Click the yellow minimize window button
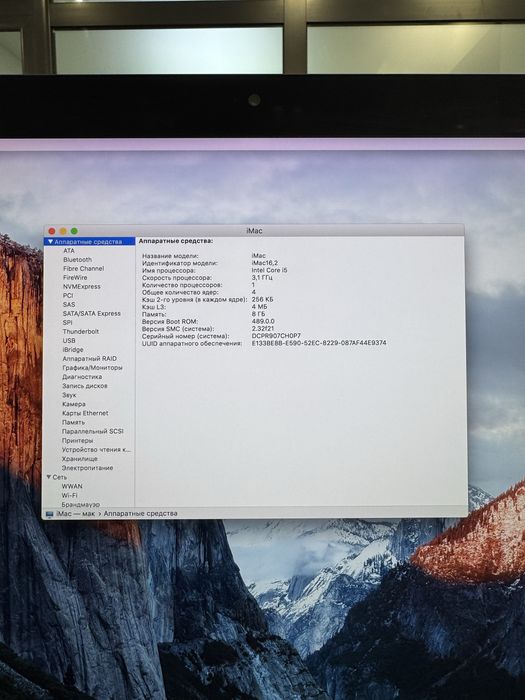 pos(63,231)
